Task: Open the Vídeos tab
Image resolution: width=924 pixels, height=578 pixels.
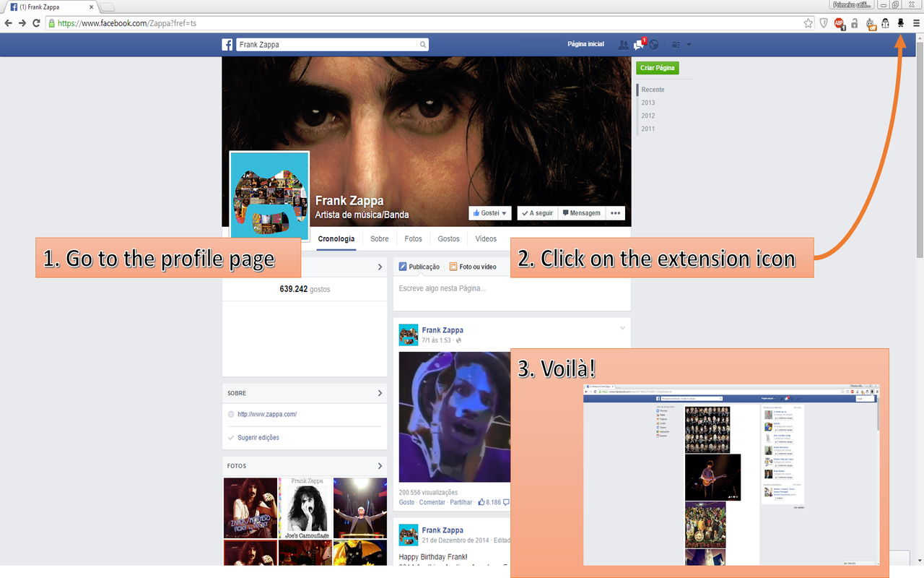Action: pyautogui.click(x=486, y=238)
